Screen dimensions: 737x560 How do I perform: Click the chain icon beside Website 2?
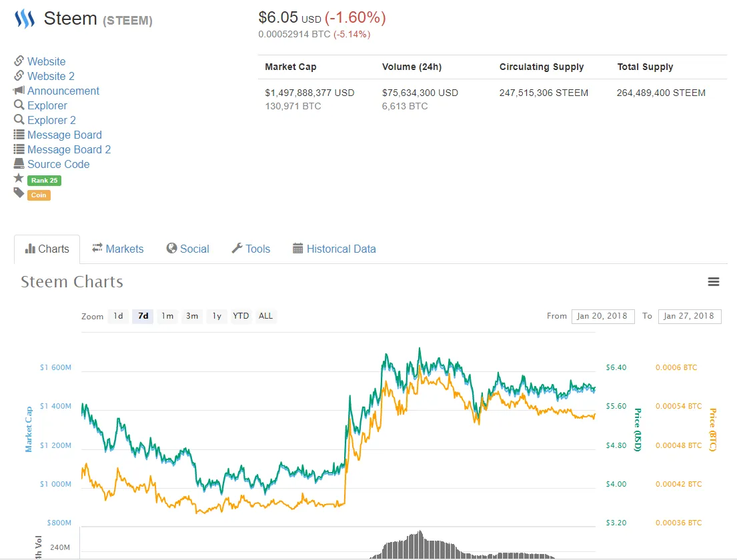coord(19,75)
